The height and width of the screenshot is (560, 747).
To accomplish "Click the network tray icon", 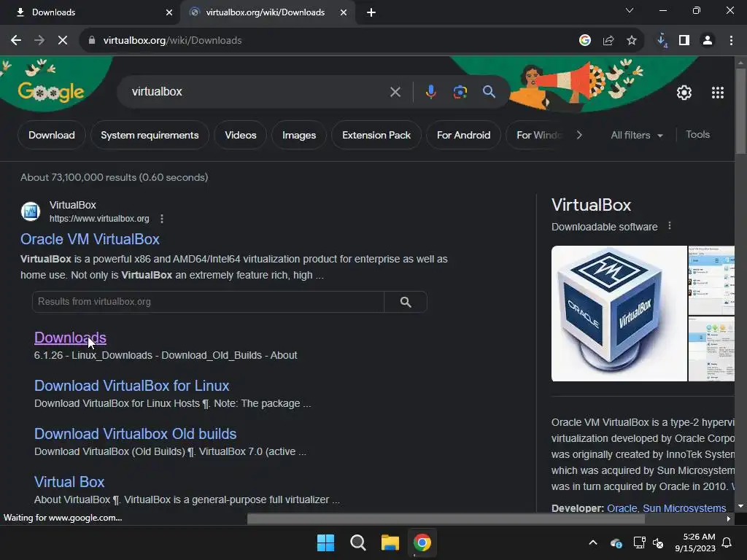I will 639,542.
